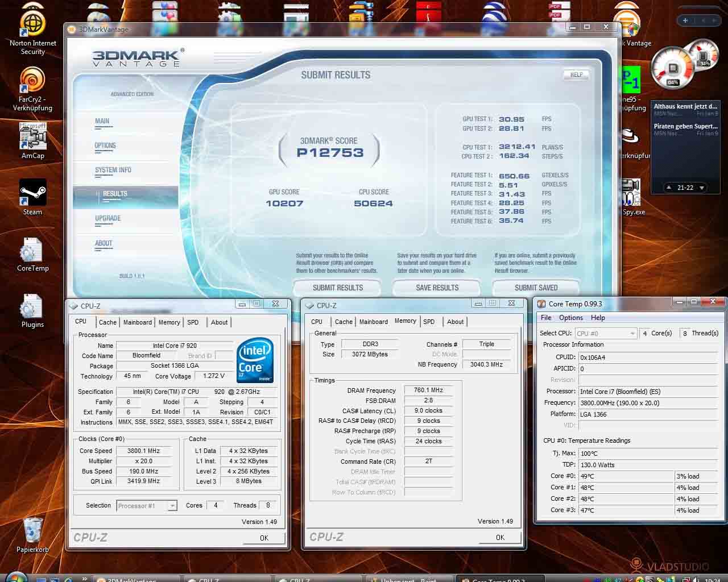The width and height of the screenshot is (728, 582).
Task: Click the Core #0 temperature 49°C reading
Action: [626, 476]
